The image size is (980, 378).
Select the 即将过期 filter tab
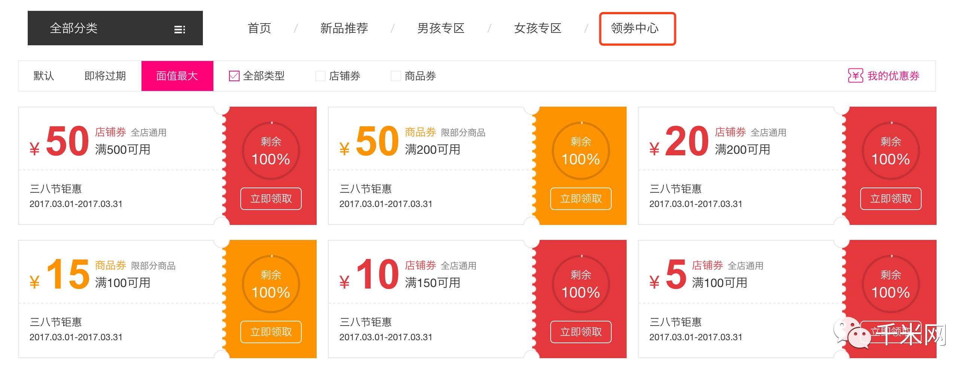[x=104, y=76]
